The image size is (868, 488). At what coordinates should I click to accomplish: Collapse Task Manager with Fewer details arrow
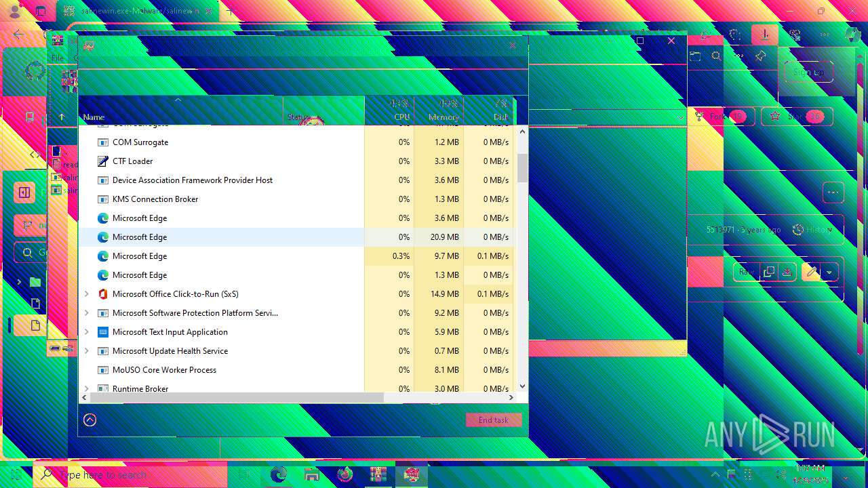90,420
